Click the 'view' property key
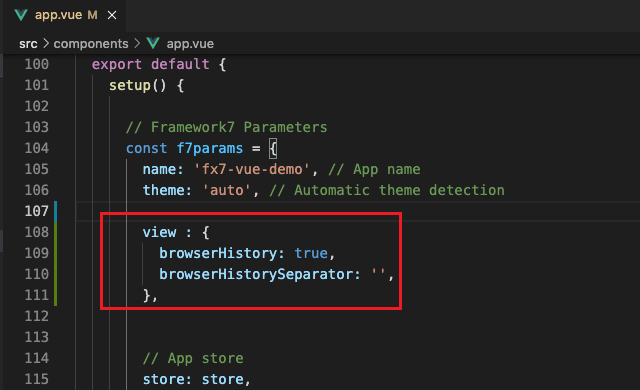 [x=160, y=233]
